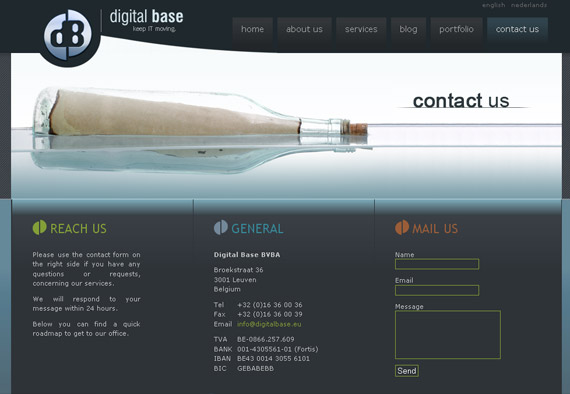The image size is (570, 394).
Task: Go to the services page
Action: pyautogui.click(x=361, y=29)
